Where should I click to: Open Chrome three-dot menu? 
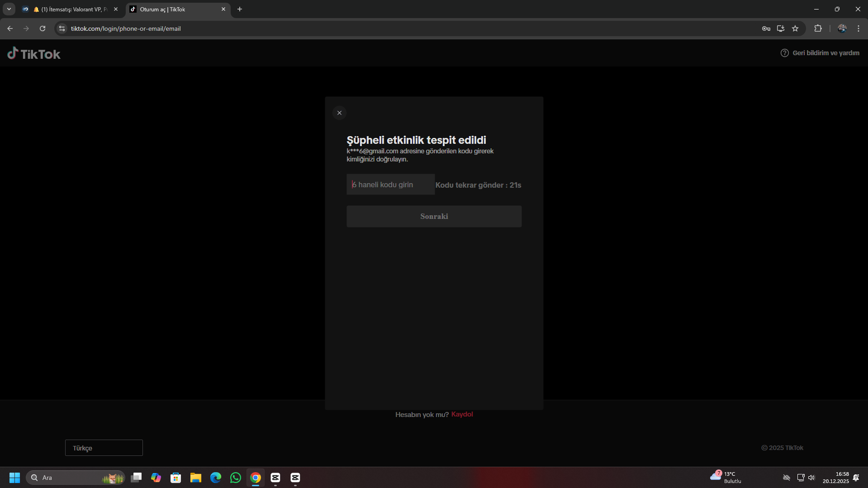[x=859, y=28]
